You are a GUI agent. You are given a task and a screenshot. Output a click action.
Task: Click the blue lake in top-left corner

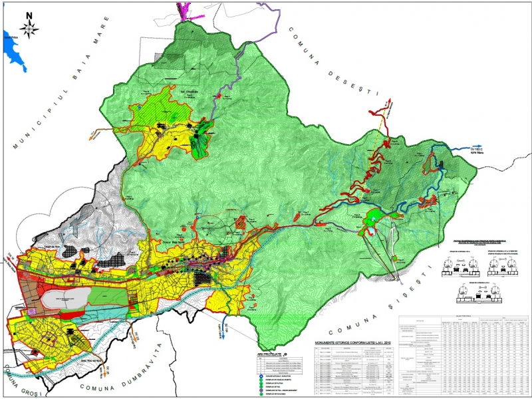click(15, 49)
